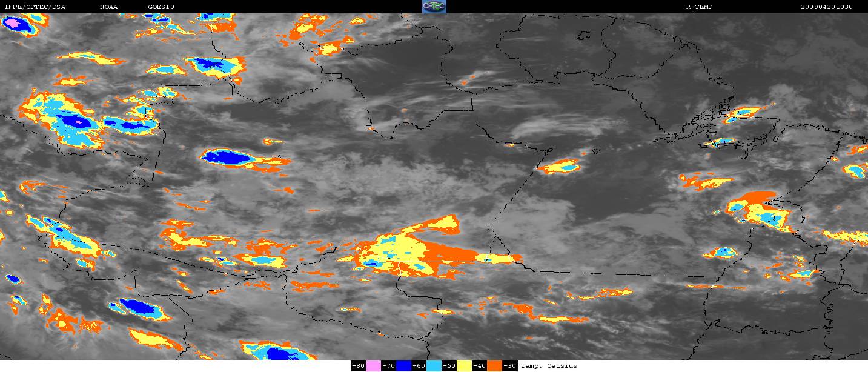Select the -70 legend value

(388, 366)
